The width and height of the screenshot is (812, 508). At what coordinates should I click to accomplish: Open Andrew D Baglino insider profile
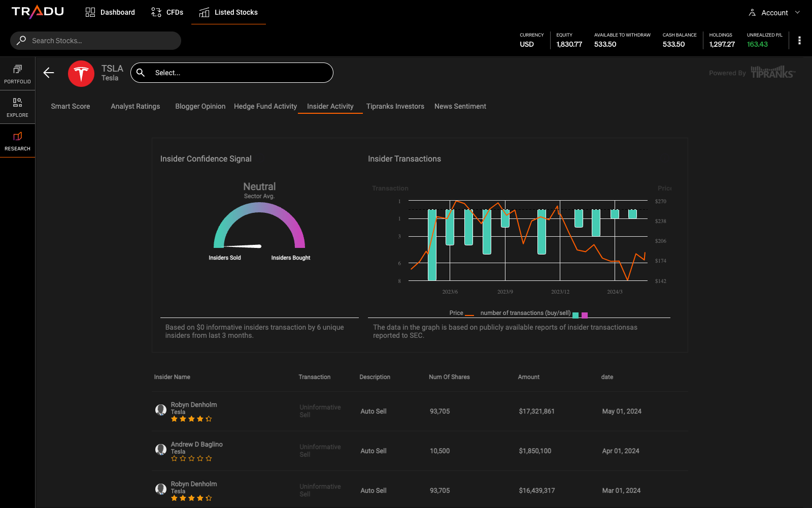click(197, 444)
